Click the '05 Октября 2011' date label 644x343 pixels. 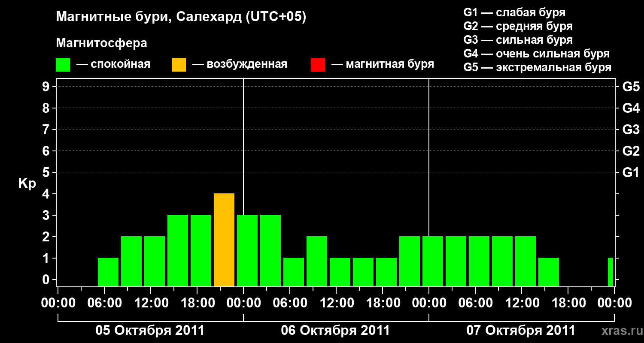pyautogui.click(x=150, y=330)
